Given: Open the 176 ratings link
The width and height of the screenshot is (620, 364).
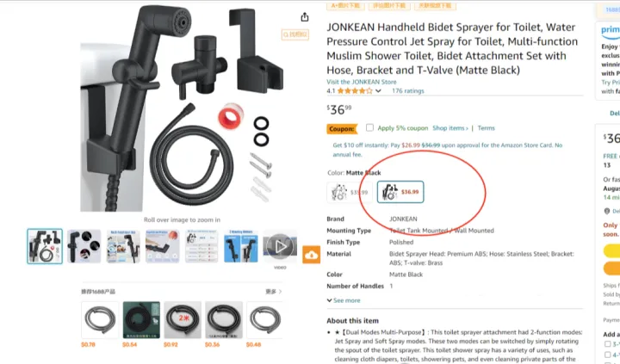Looking at the screenshot, I should (407, 91).
